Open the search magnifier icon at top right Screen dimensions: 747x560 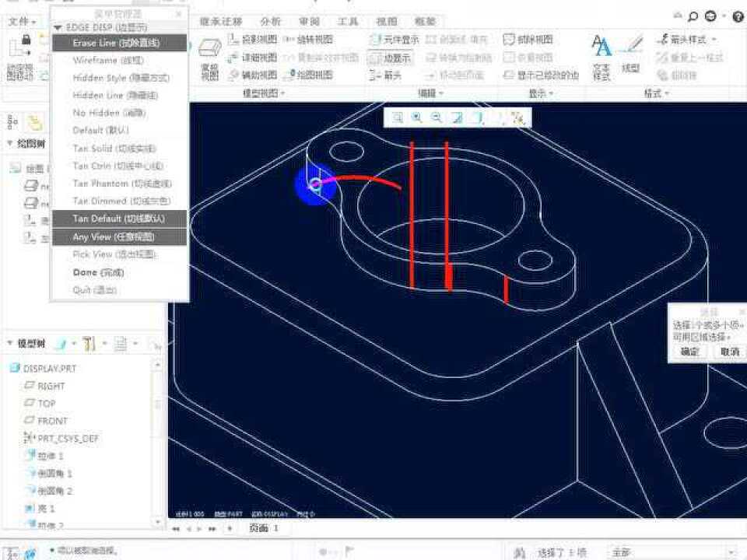[x=692, y=16]
